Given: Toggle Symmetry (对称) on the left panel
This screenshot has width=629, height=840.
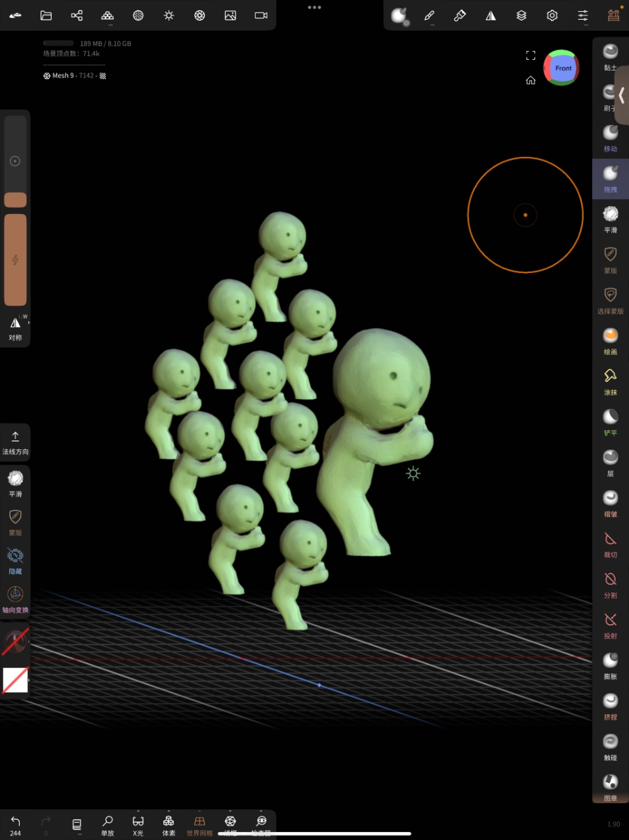Looking at the screenshot, I should [x=15, y=328].
